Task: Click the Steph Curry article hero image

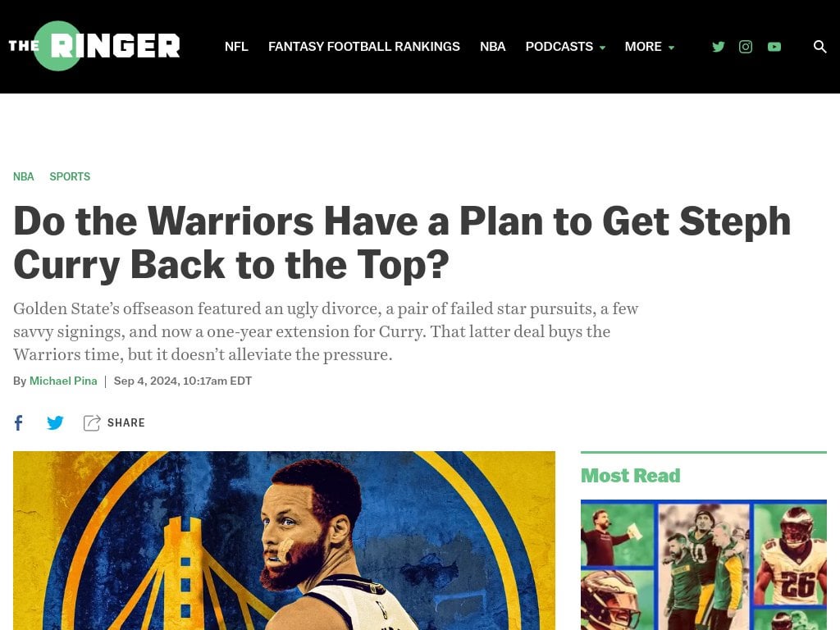Action: pyautogui.click(x=284, y=541)
